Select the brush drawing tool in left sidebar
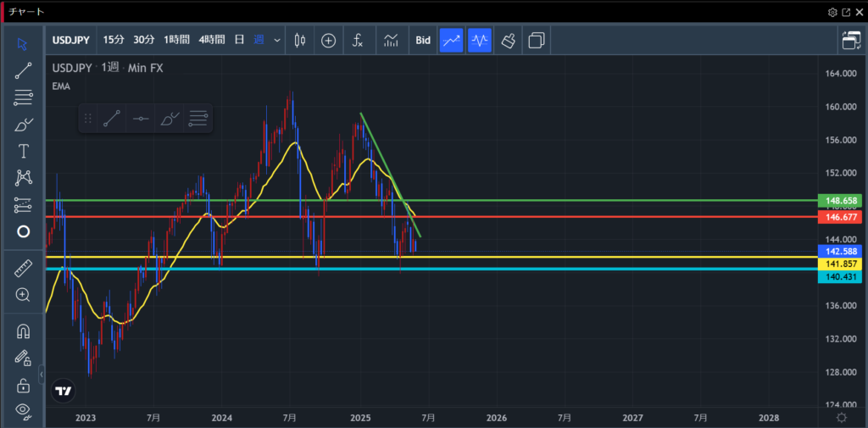This screenshot has width=868, height=428. tap(23, 125)
